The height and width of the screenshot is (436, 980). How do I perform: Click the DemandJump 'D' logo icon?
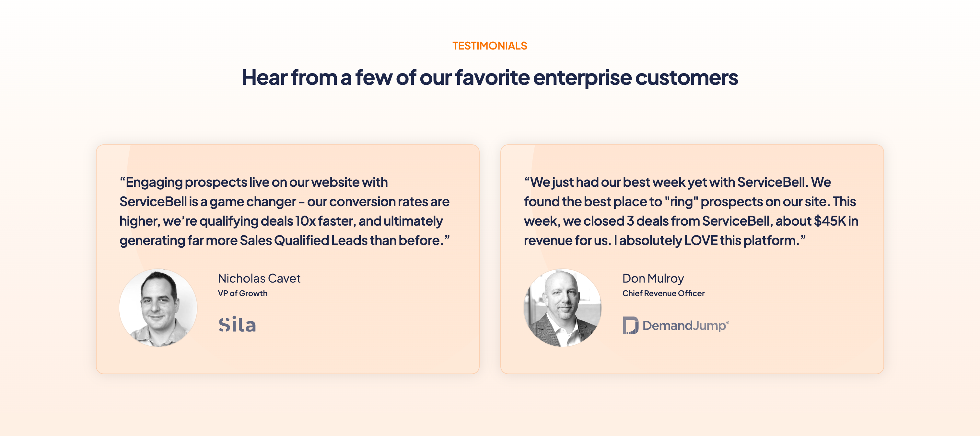630,325
